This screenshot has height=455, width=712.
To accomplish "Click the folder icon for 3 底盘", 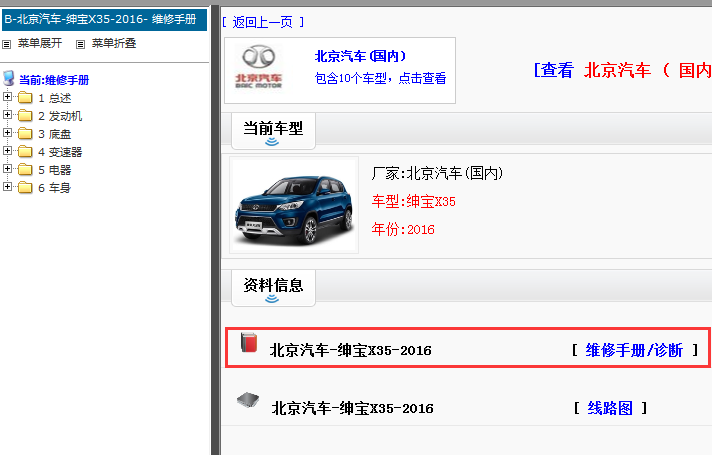I will tap(25, 134).
